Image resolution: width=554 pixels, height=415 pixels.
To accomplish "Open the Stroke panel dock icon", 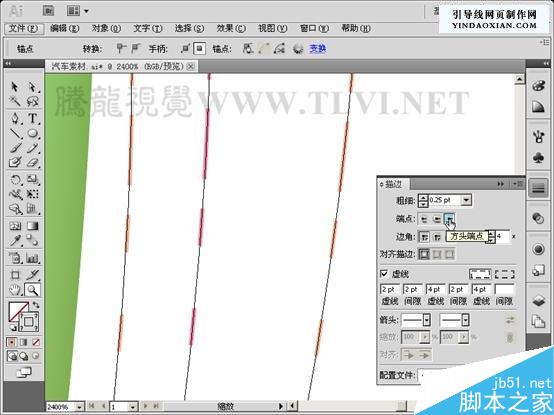I will (538, 188).
